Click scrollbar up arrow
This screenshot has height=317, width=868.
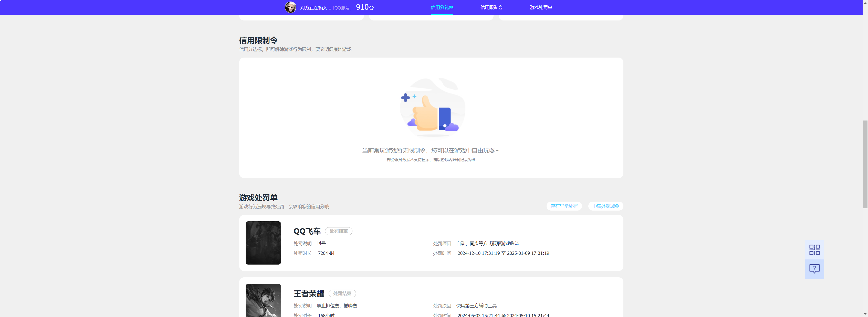pyautogui.click(x=865, y=2)
